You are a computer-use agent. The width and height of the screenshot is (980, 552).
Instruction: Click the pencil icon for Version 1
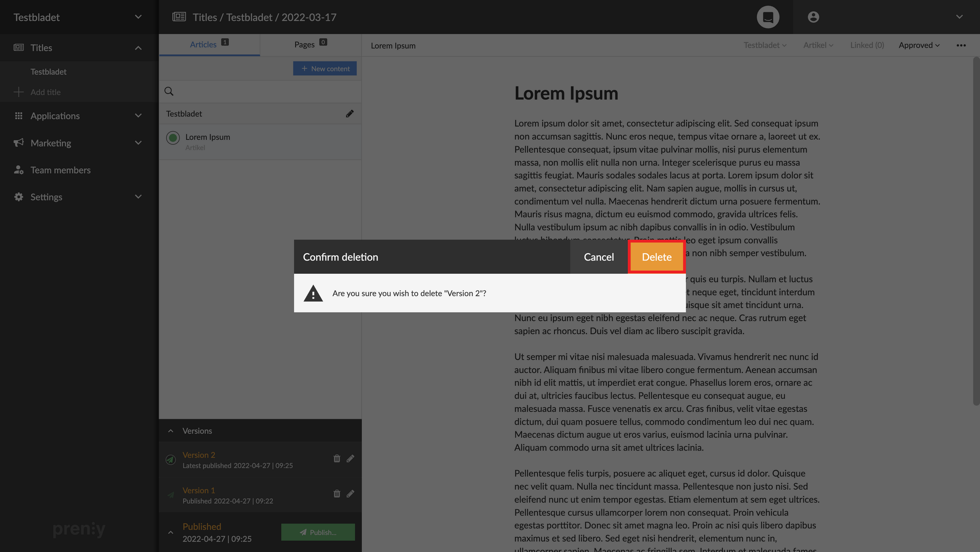(x=350, y=494)
